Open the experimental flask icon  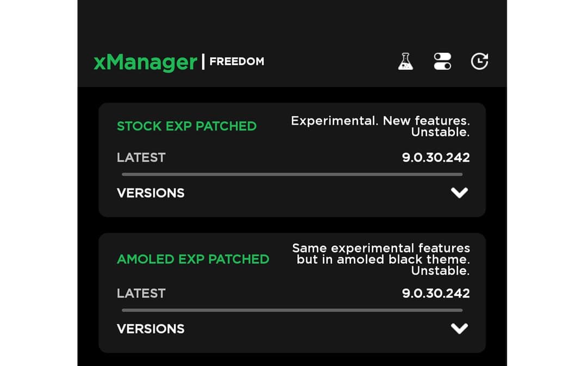click(405, 61)
